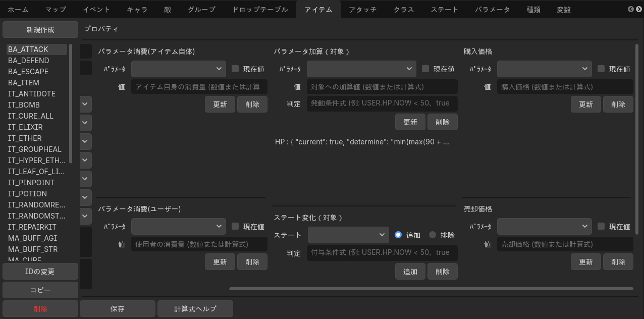Switch to the ホーム tab
Screen dimensions: 644x319
(x=18, y=10)
